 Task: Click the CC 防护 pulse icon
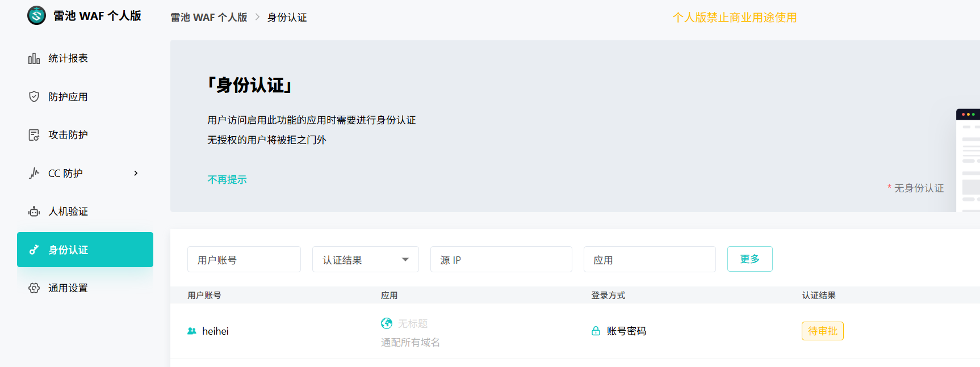point(34,173)
